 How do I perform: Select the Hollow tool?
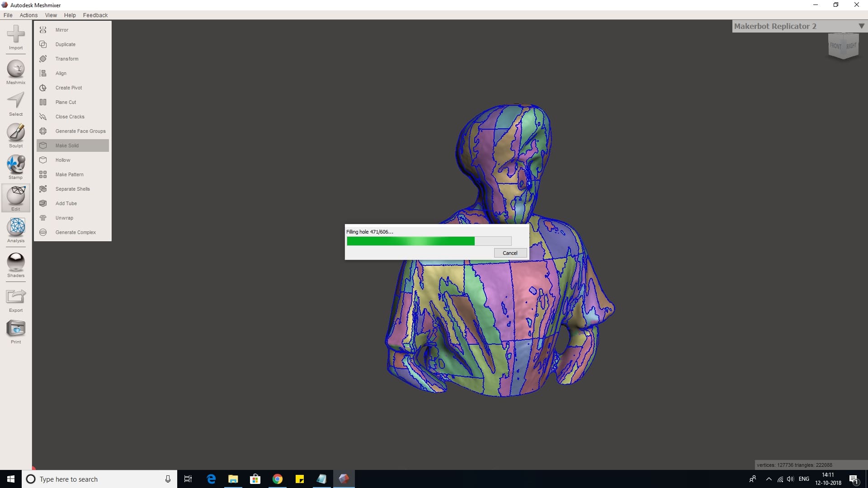[x=73, y=160]
